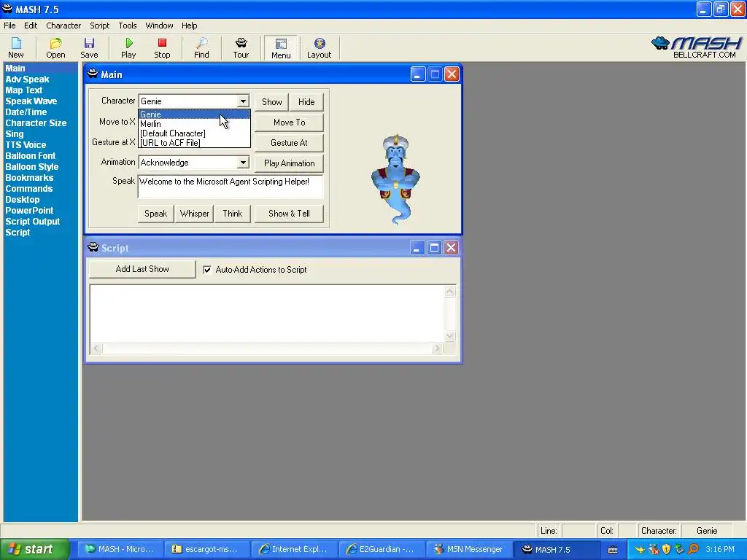Choose [URL to ACF File] option
Viewport: 747px width, 560px height.
click(194, 142)
